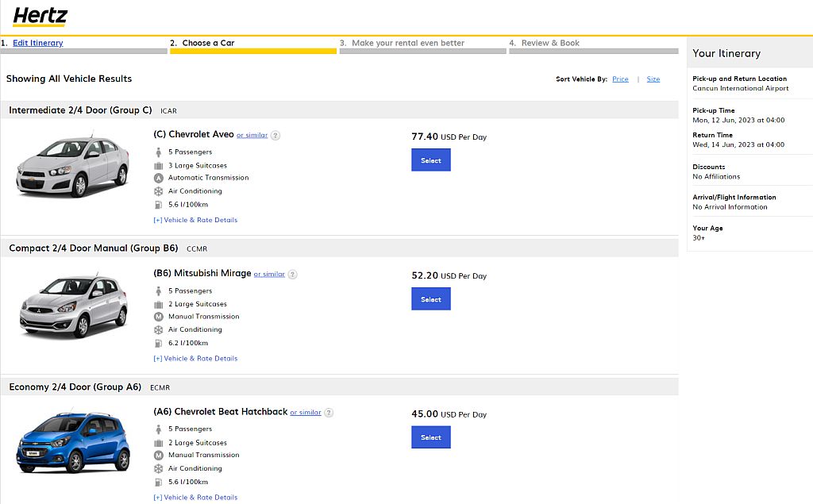The image size is (813, 504).
Task: Click the Aveo passengers person icon
Action: pyautogui.click(x=159, y=152)
